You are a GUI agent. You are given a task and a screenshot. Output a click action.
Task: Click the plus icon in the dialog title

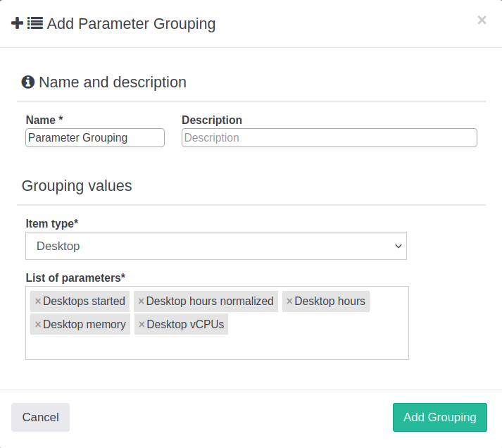18,24
